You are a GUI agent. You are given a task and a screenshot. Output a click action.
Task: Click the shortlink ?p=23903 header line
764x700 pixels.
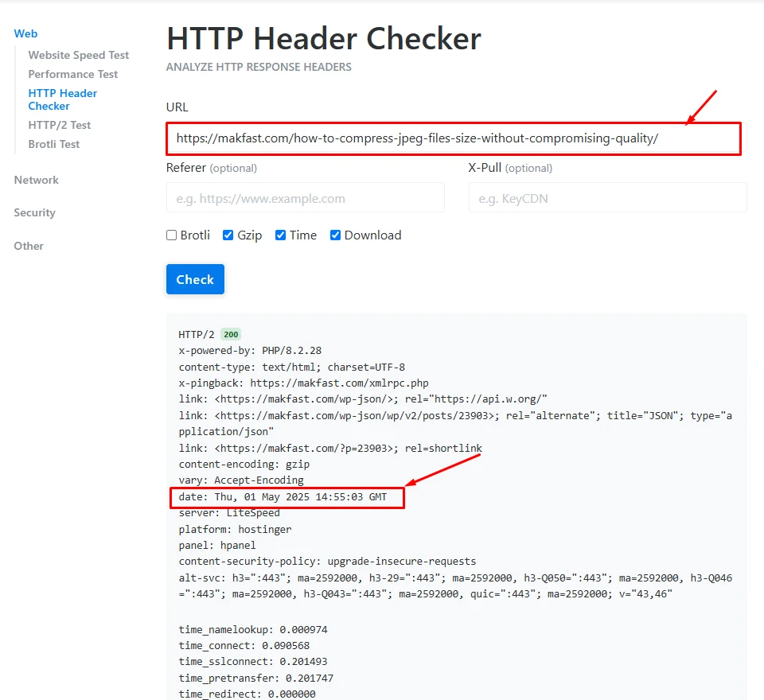[x=330, y=448]
